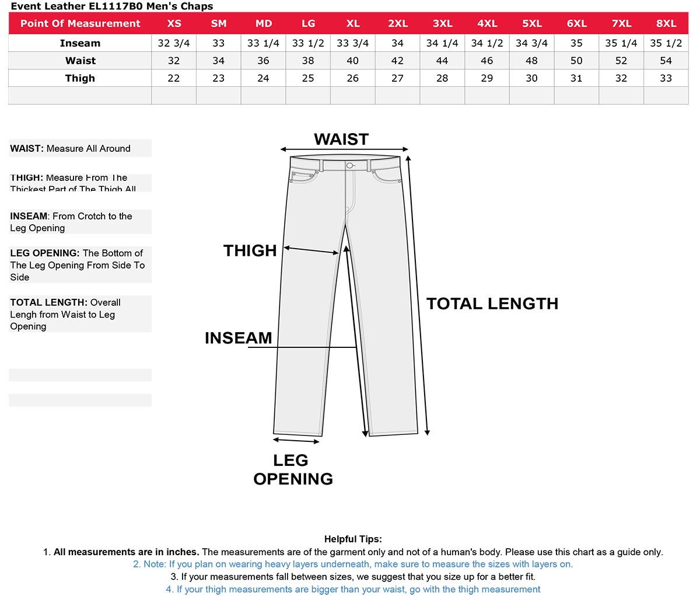Click the blue heavy layers note

coord(353,564)
